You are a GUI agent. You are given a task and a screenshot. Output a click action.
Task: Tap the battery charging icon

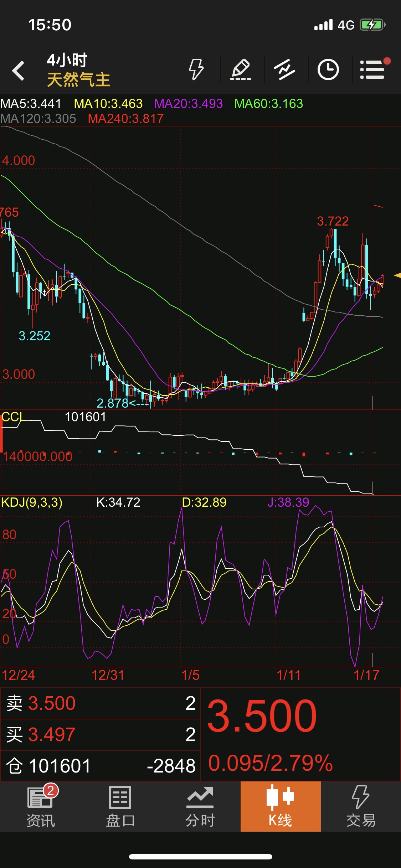click(372, 25)
